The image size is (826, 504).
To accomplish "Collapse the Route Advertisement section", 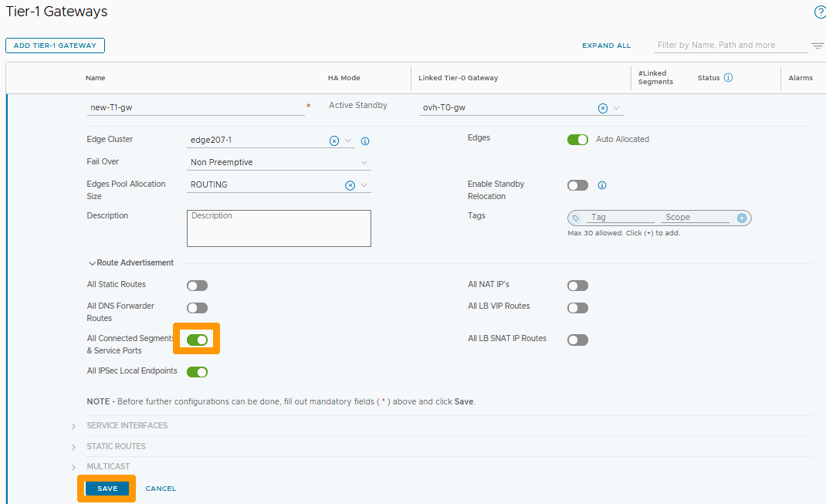I will tap(93, 263).
